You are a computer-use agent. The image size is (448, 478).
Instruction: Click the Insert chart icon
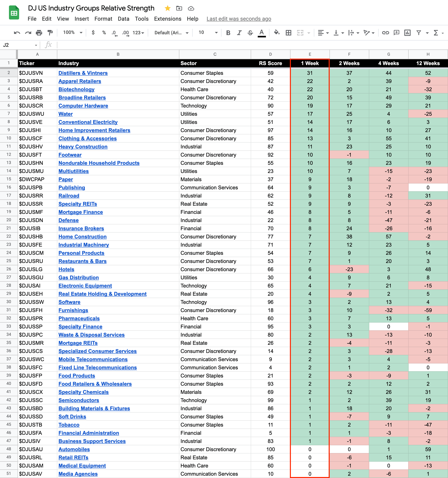pos(407,33)
